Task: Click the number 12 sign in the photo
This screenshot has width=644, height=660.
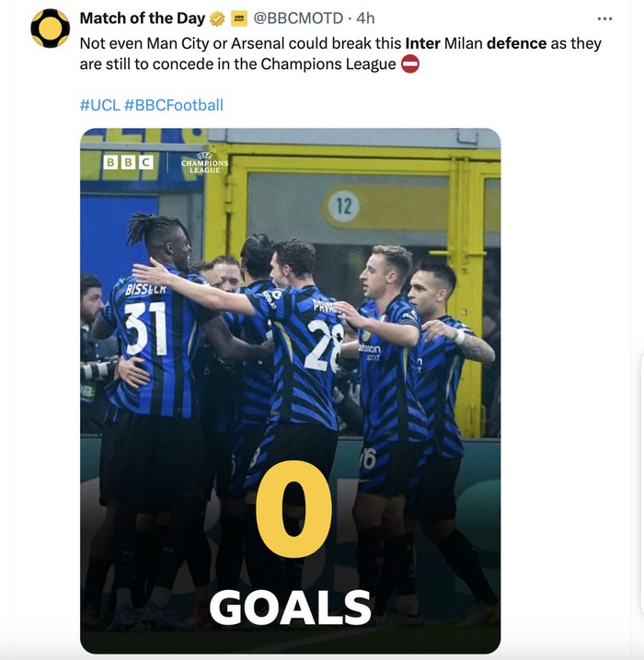Action: [x=344, y=206]
